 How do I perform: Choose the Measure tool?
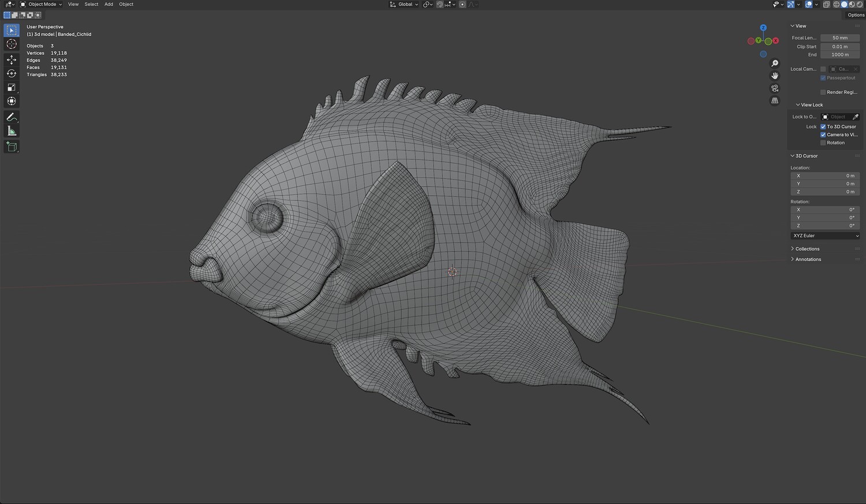pyautogui.click(x=12, y=131)
